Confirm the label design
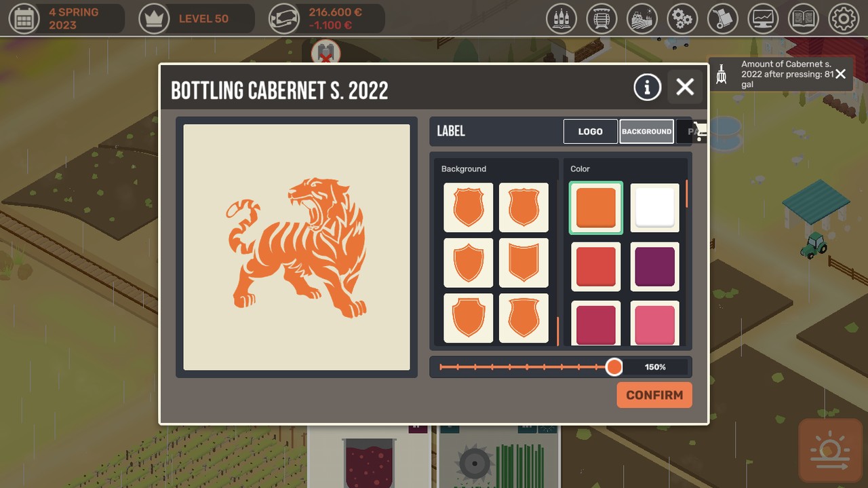Screen dimensions: 868x488 (x=654, y=395)
